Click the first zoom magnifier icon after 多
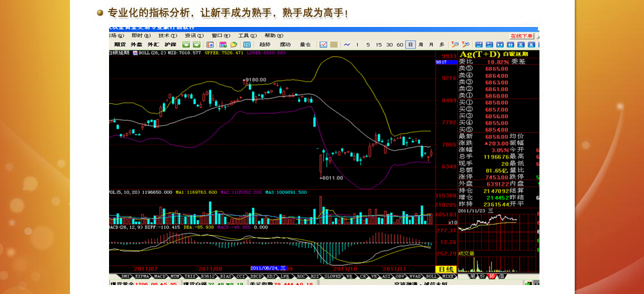 pyautogui.click(x=455, y=44)
